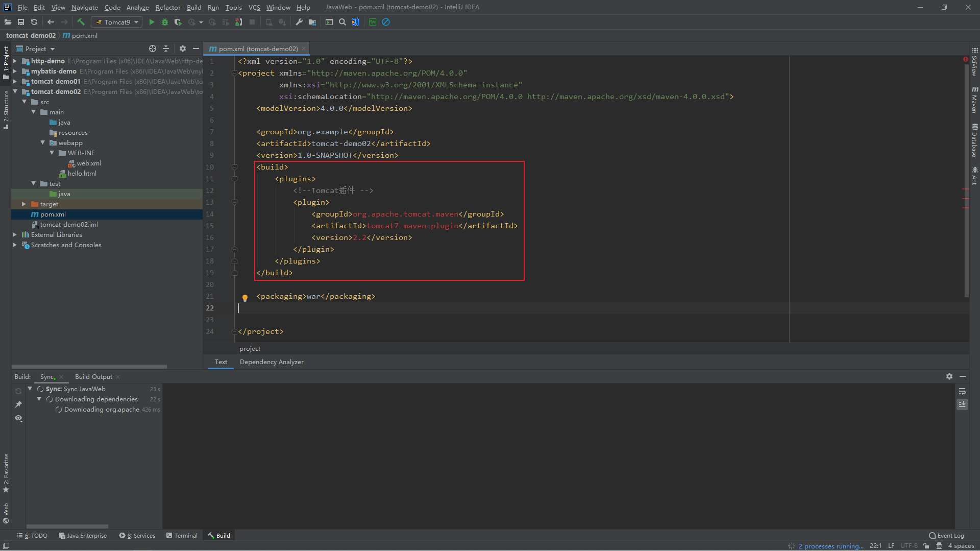Screen dimensions: 980x551
Task: Switch to Build Output tab
Action: pos(93,377)
